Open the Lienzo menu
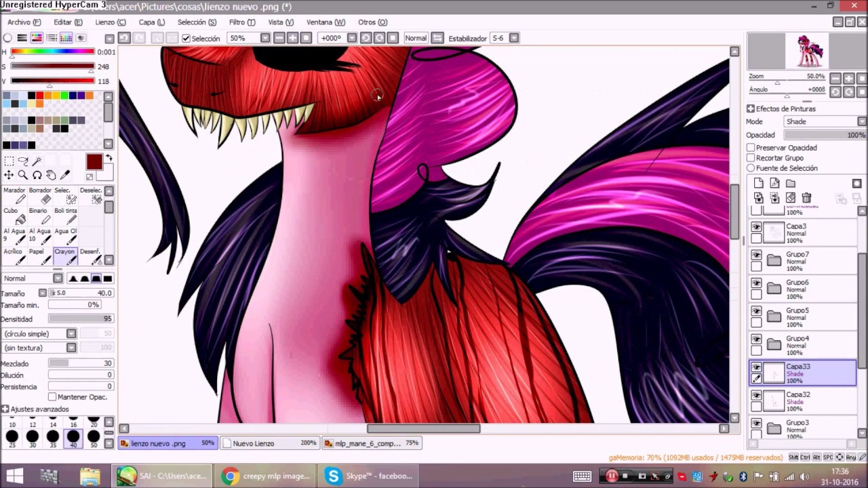 pyautogui.click(x=111, y=22)
